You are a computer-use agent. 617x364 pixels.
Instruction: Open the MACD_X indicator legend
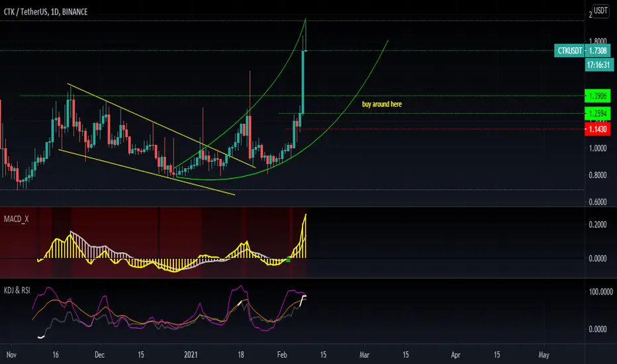coord(17,219)
